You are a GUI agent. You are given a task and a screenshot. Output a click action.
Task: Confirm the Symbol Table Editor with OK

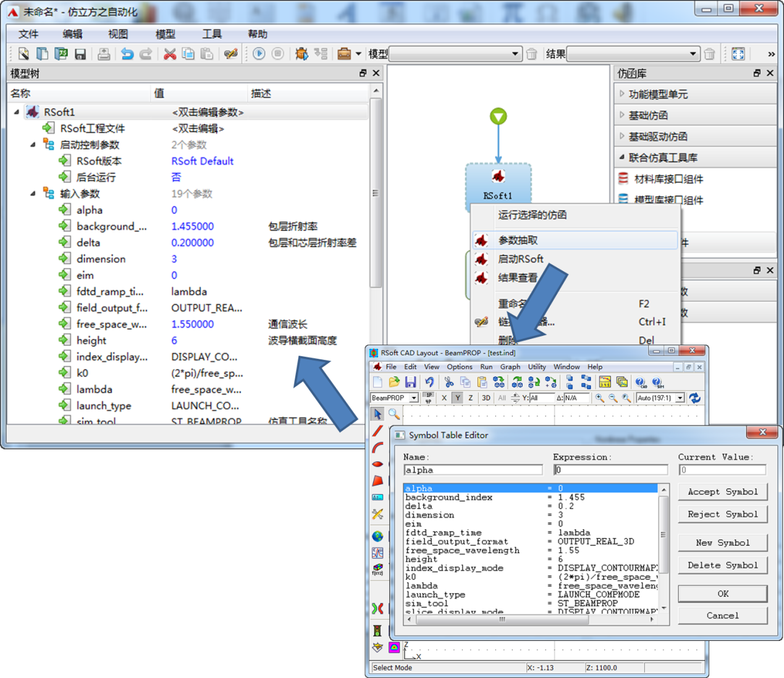point(723,593)
